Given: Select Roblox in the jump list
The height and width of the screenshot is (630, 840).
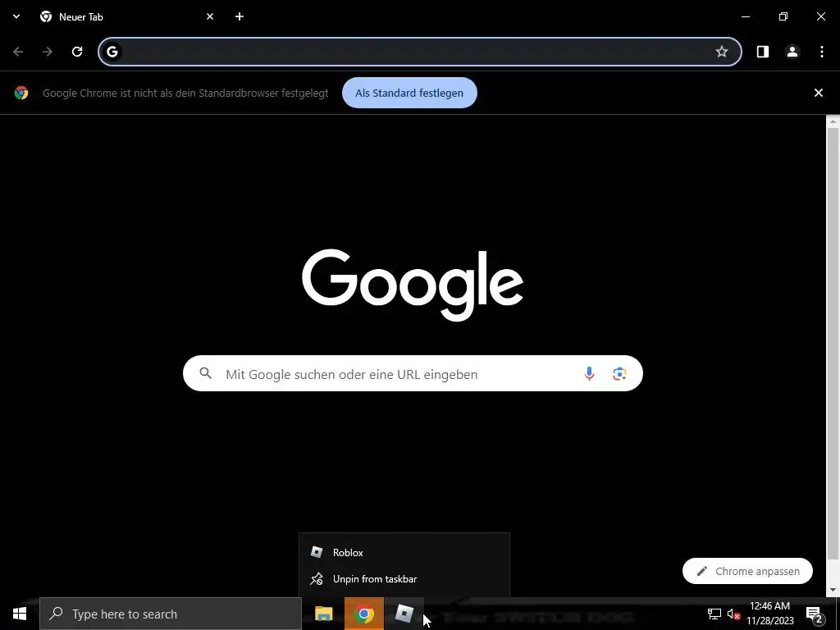Looking at the screenshot, I should (404, 552).
